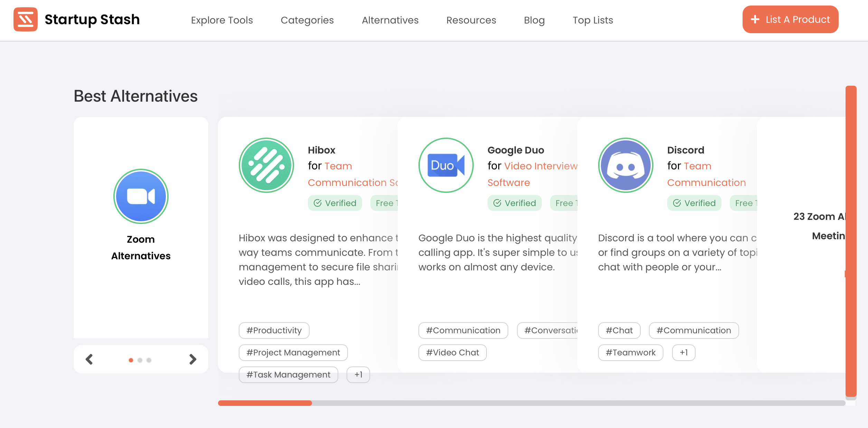
Task: Click the plus icon in List A Product
Action: tap(755, 19)
